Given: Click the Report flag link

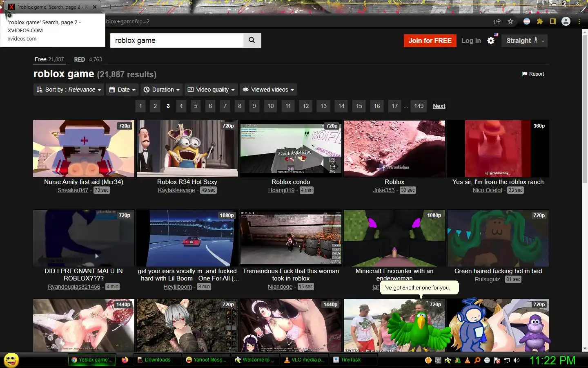Looking at the screenshot, I should (x=533, y=74).
